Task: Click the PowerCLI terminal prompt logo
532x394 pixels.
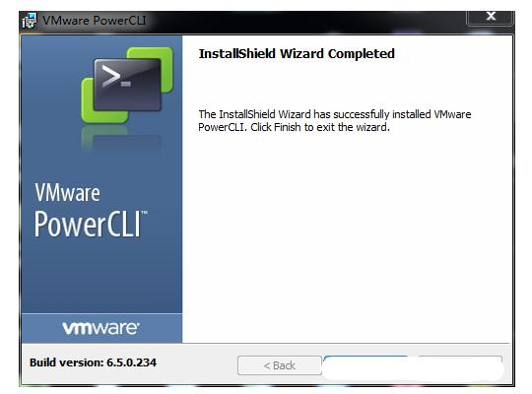Action: point(127,85)
